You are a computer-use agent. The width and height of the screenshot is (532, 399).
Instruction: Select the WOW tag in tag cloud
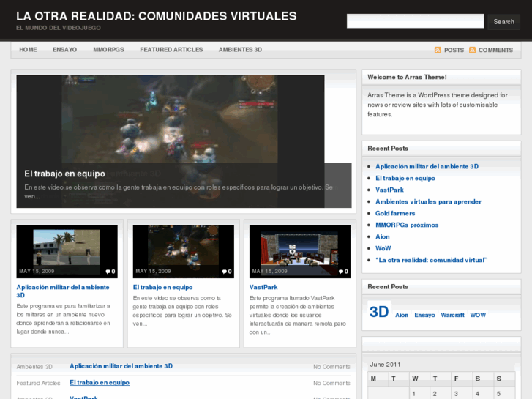pyautogui.click(x=478, y=315)
